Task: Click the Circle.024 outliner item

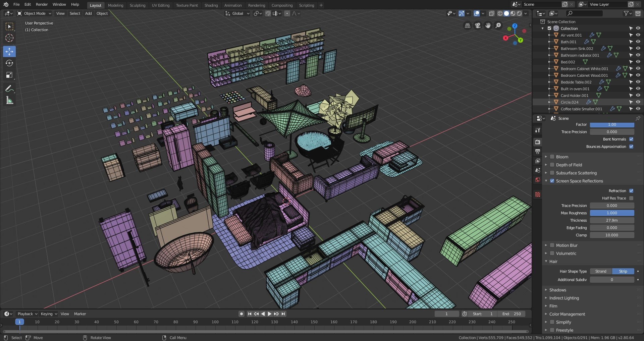Action: point(569,102)
